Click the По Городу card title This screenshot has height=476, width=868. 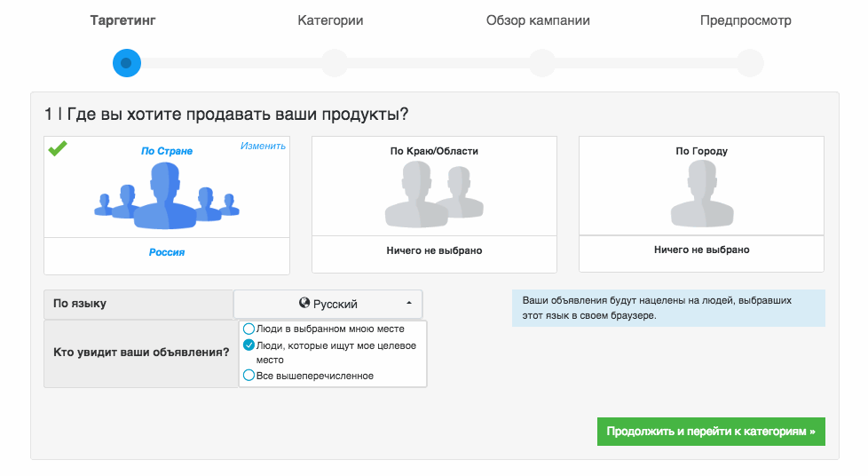701,151
